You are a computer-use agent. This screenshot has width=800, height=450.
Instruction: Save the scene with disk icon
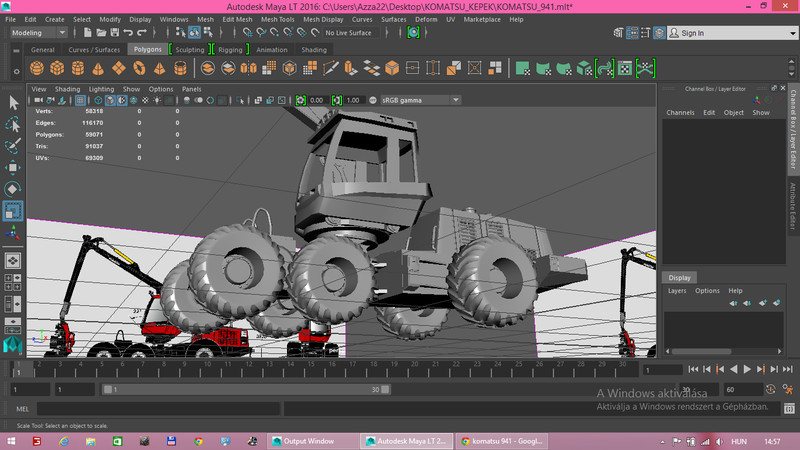pos(115,33)
